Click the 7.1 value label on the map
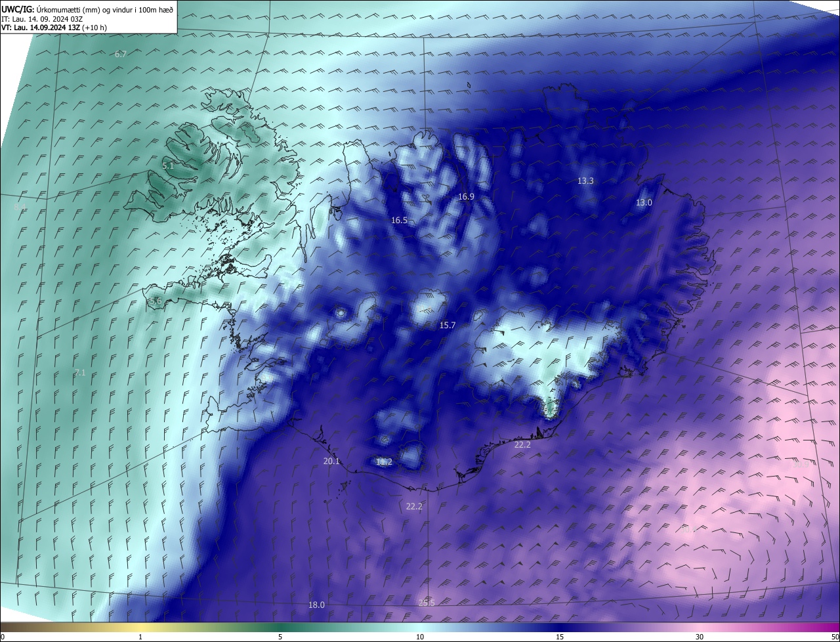Screen dimensions: 840x642 tap(80, 372)
